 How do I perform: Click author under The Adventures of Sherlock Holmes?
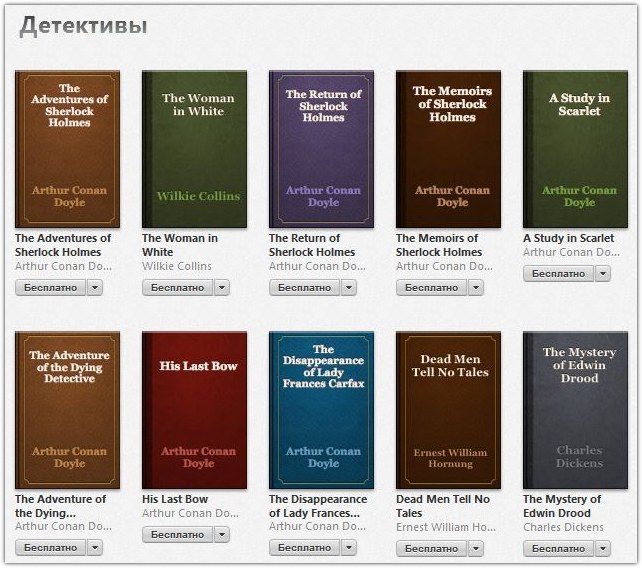(x=63, y=266)
